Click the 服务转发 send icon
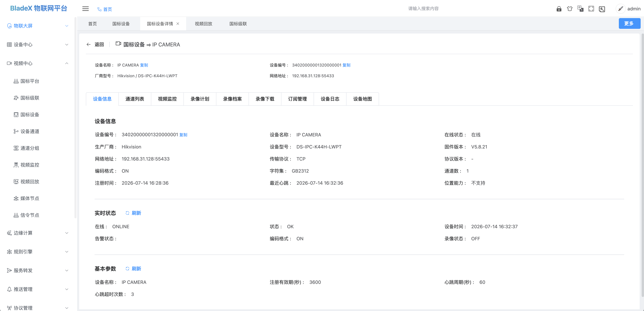This screenshot has height=311, width=644. click(9, 270)
